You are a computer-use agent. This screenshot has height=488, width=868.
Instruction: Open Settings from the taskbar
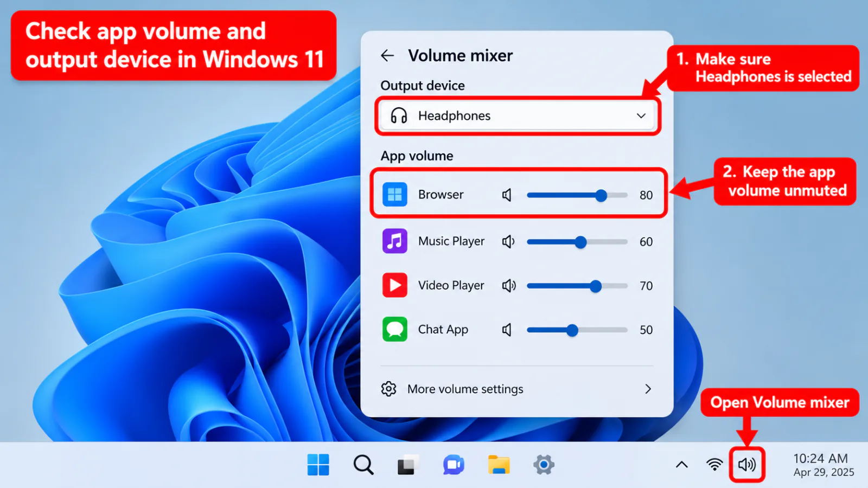(x=544, y=465)
